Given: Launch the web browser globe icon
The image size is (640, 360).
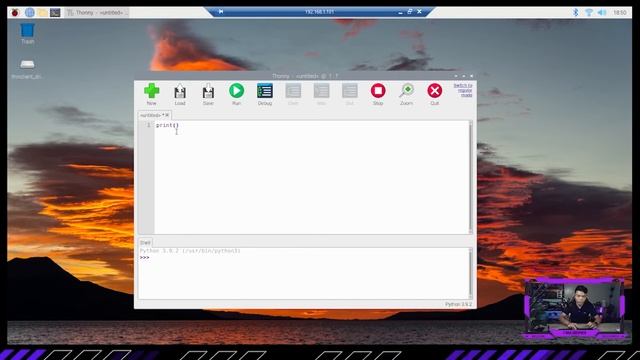Looking at the screenshot, I should pos(29,13).
